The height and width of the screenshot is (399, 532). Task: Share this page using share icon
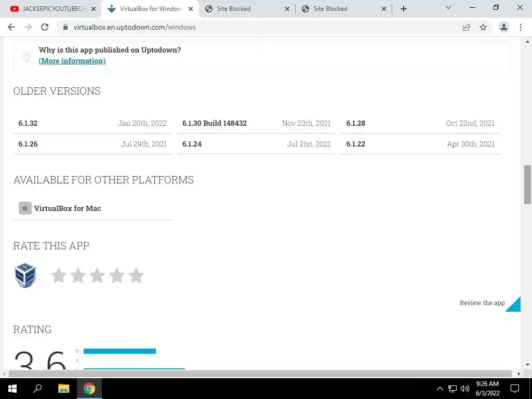(x=467, y=27)
